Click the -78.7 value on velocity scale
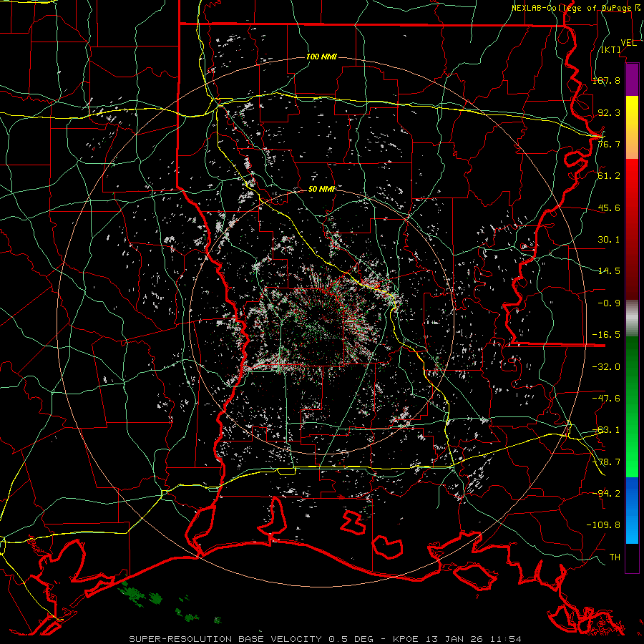This screenshot has width=644, height=644. coord(606,462)
